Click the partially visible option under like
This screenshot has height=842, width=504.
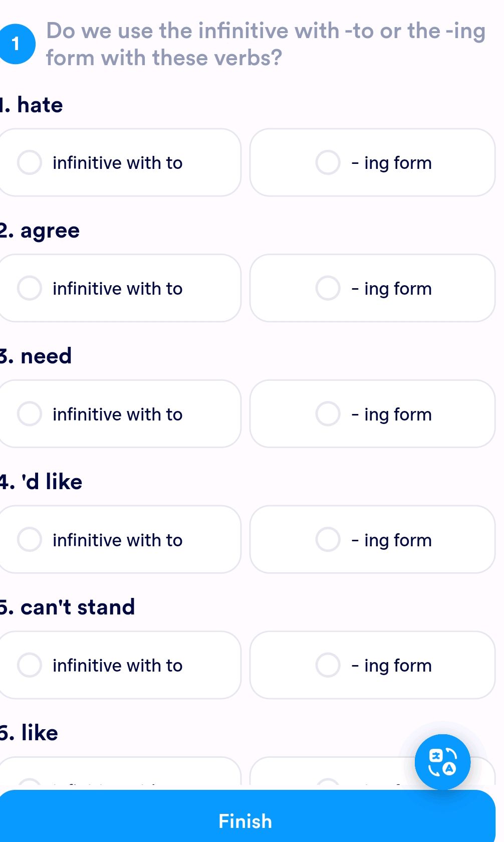coord(120,774)
